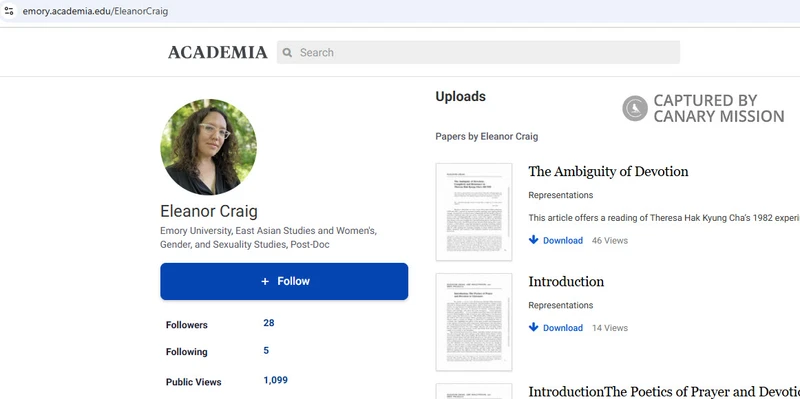Click the Uploads heading

[x=461, y=97]
